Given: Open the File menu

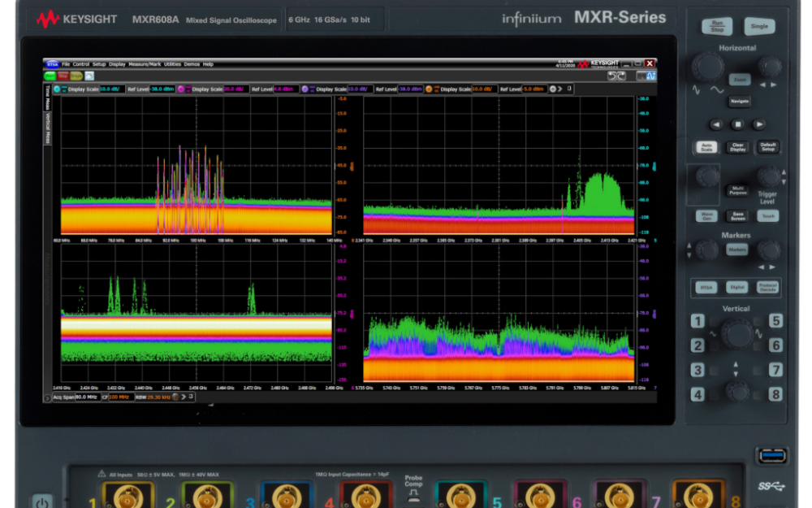Looking at the screenshot, I should pos(66,64).
